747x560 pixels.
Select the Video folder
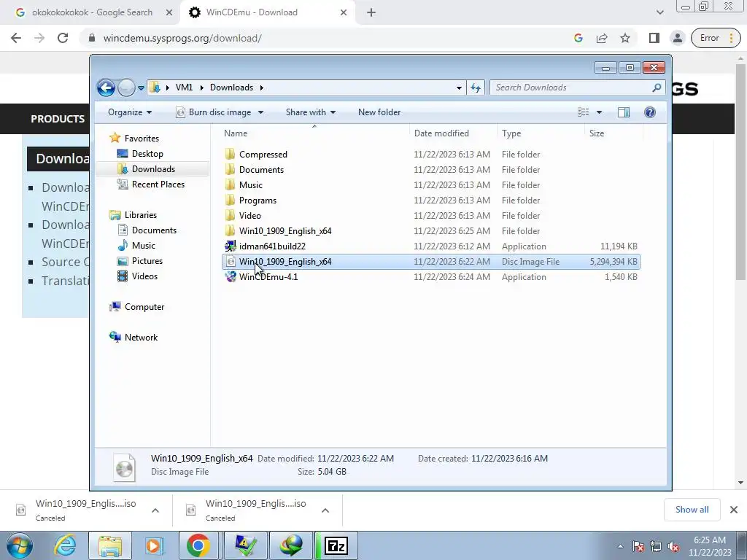(249, 216)
